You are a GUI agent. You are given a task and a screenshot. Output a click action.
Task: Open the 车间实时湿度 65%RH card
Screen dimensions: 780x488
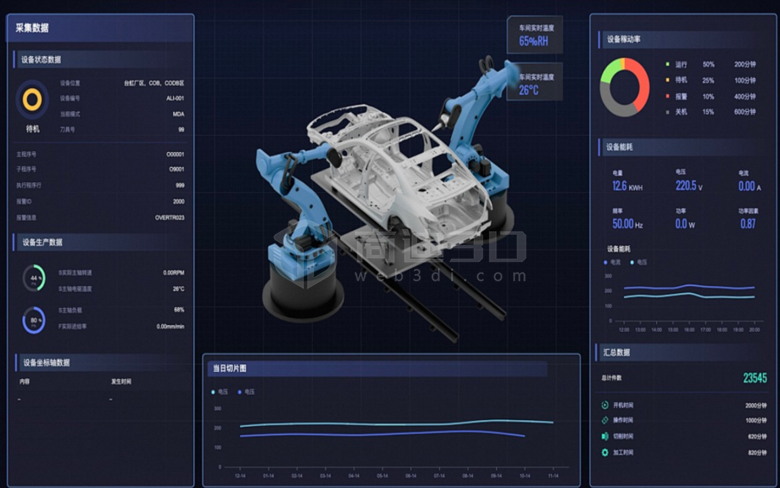[x=535, y=35]
